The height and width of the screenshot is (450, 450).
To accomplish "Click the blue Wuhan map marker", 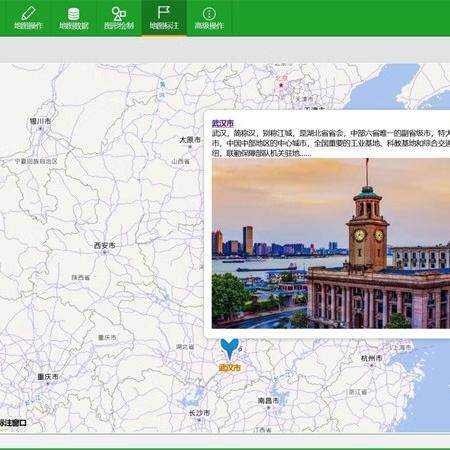I will point(229,349).
